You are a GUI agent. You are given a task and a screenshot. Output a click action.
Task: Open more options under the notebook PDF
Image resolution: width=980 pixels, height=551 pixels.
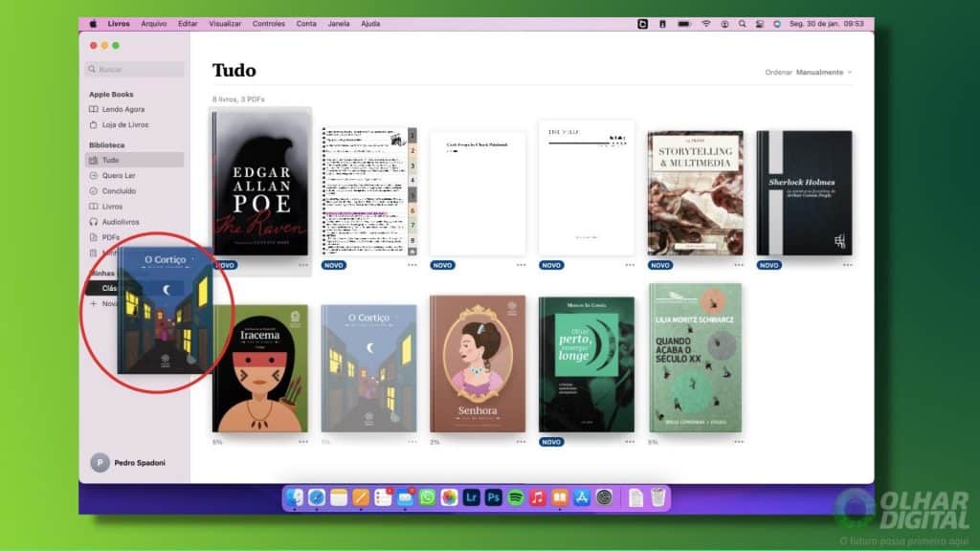click(x=412, y=265)
